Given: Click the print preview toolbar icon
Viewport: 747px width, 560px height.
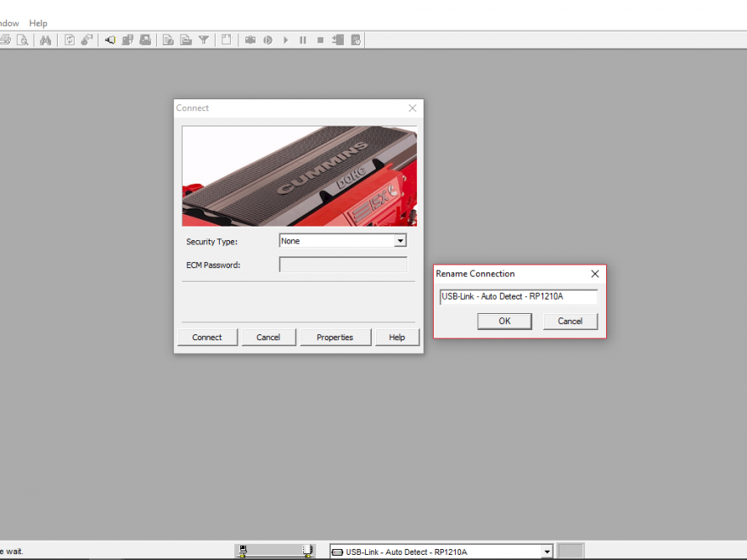Looking at the screenshot, I should click(x=22, y=40).
